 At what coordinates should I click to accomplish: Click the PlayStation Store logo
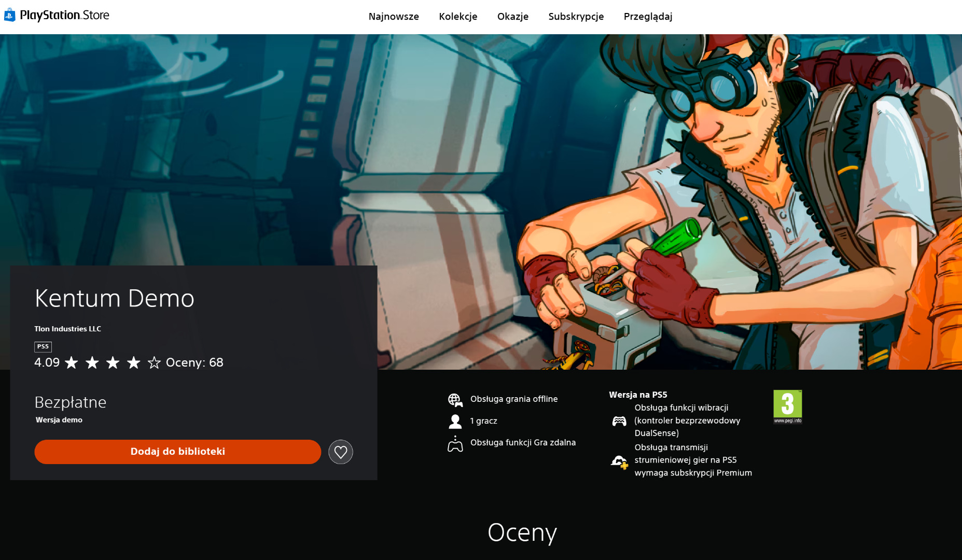[x=57, y=16]
